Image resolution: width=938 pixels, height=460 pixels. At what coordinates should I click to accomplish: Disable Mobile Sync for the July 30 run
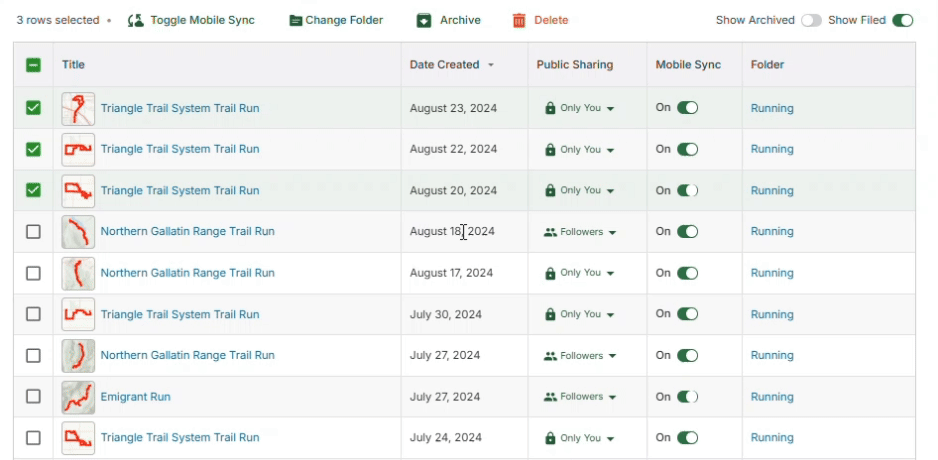tap(687, 314)
